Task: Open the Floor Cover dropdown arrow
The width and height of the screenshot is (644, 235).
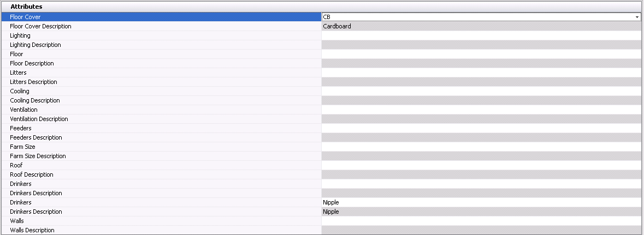Action: point(637,17)
